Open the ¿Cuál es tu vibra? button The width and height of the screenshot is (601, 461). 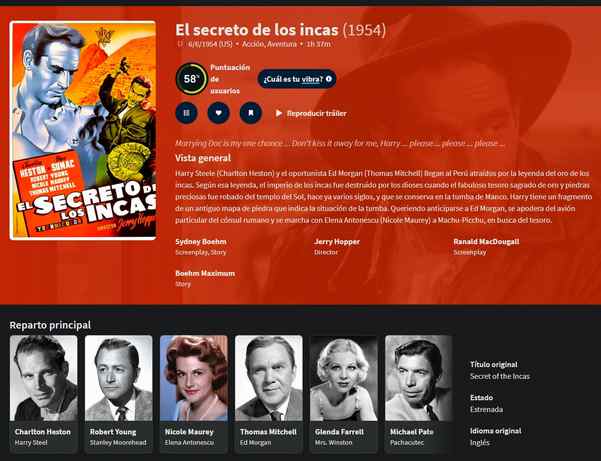[297, 79]
